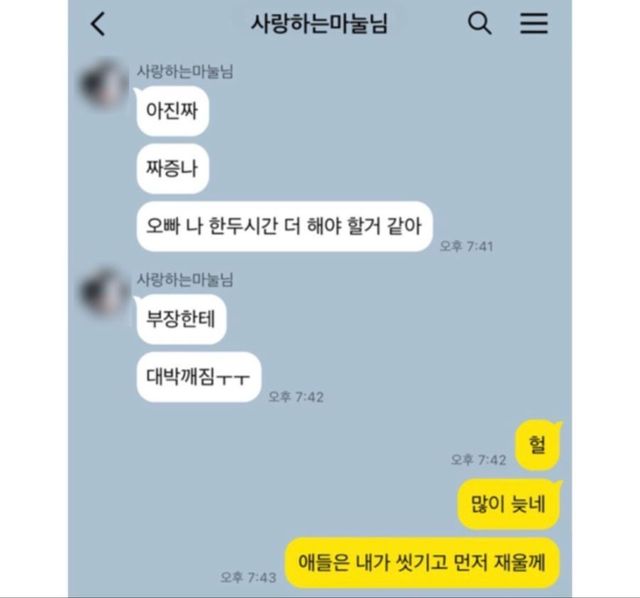640x598 pixels.
Task: Tap the 오후 7:43 timestamp
Action: 249,577
